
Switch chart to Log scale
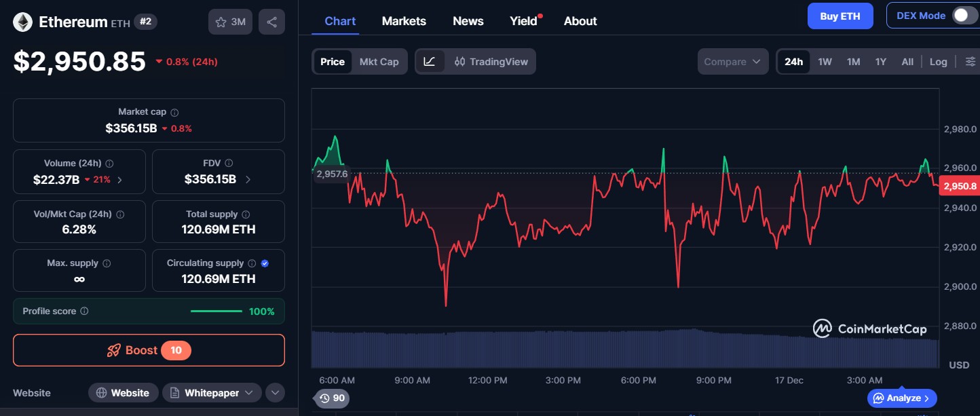[939, 61]
